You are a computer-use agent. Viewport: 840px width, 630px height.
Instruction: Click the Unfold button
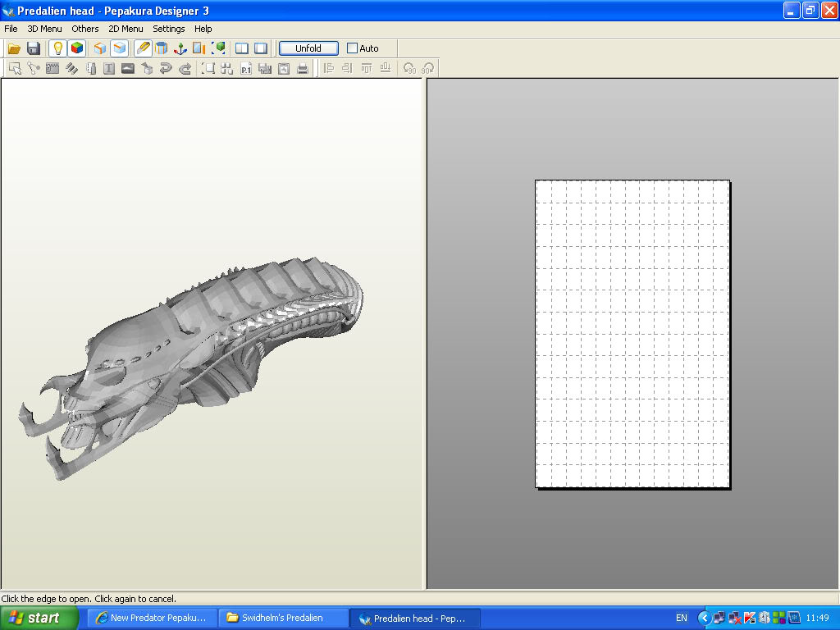(x=308, y=48)
